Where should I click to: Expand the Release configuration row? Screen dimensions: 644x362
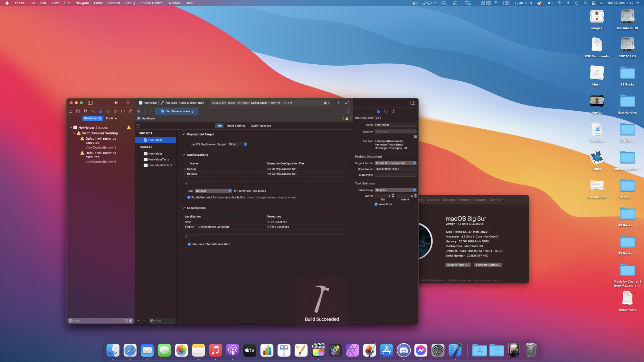[185, 174]
